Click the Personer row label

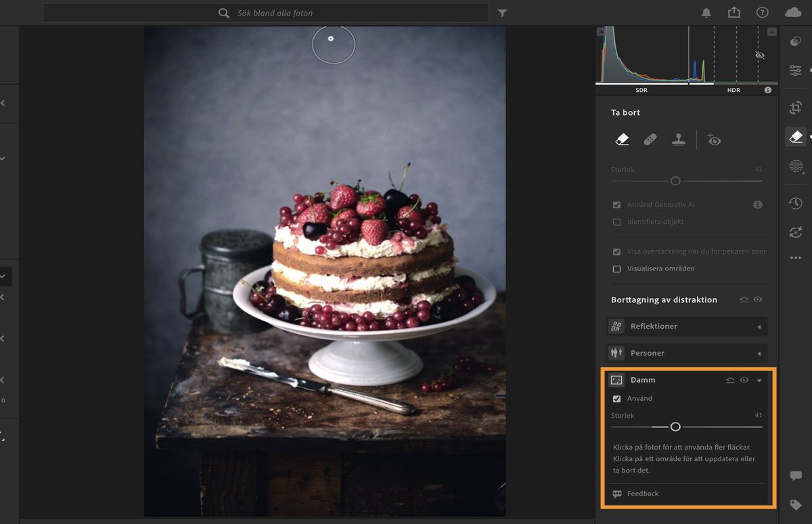coord(648,353)
